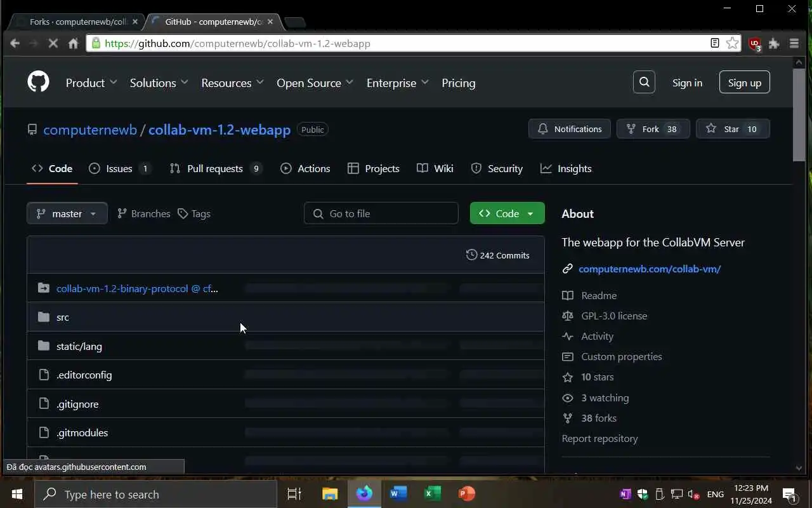812x508 pixels.
Task: Click the padlock site security icon
Action: point(96,43)
